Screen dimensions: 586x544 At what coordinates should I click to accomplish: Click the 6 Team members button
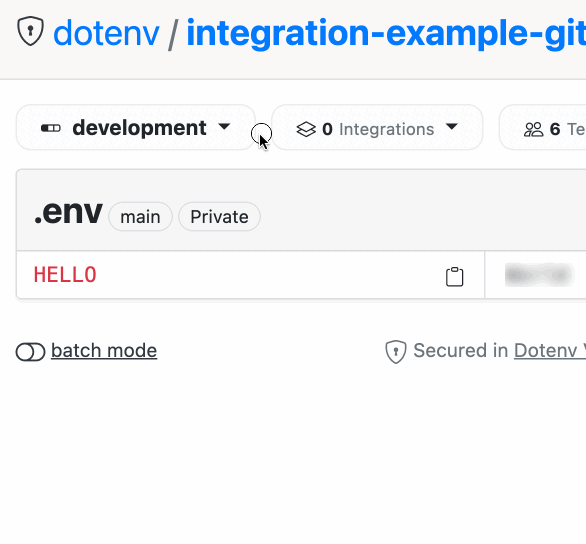[543, 127]
